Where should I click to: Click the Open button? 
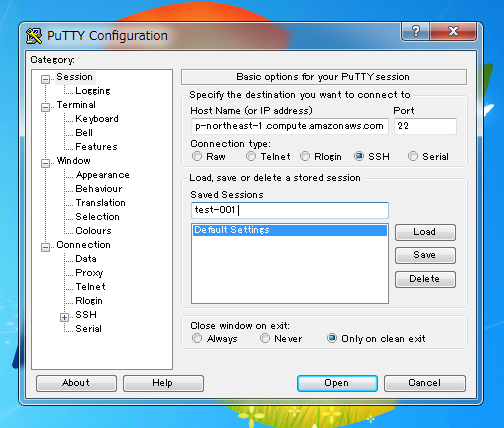click(x=337, y=383)
